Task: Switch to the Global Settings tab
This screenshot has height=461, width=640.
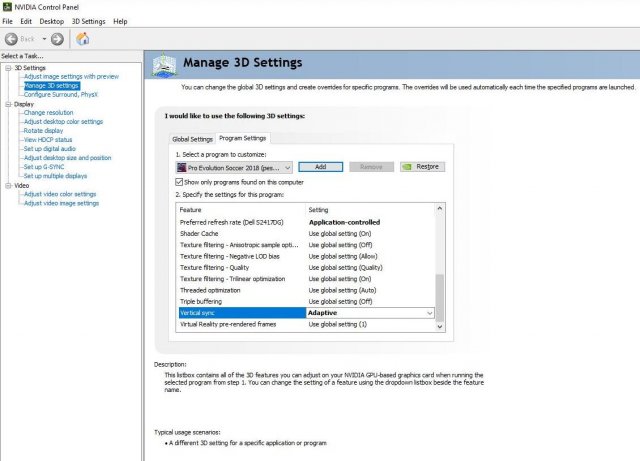Action: [192, 139]
